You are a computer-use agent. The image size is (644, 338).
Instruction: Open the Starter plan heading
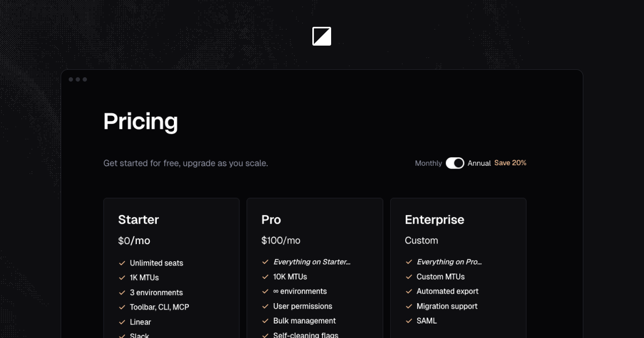[x=138, y=219]
